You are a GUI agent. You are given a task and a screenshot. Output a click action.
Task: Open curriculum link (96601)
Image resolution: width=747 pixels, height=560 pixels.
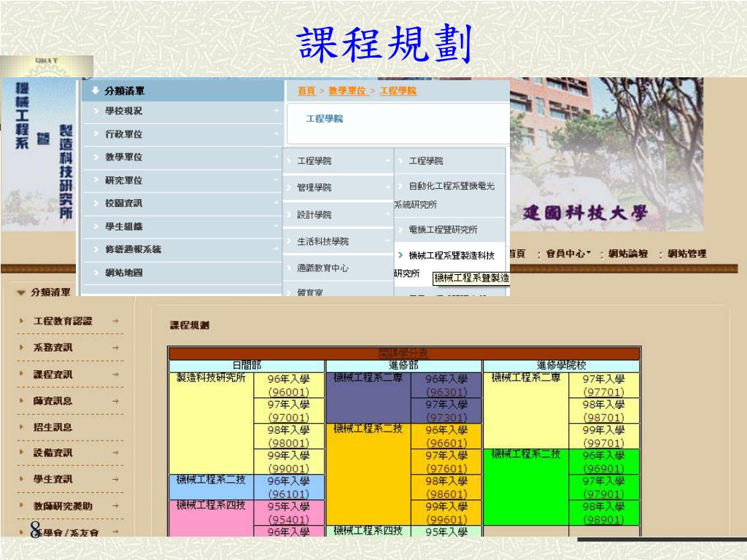coord(446,443)
